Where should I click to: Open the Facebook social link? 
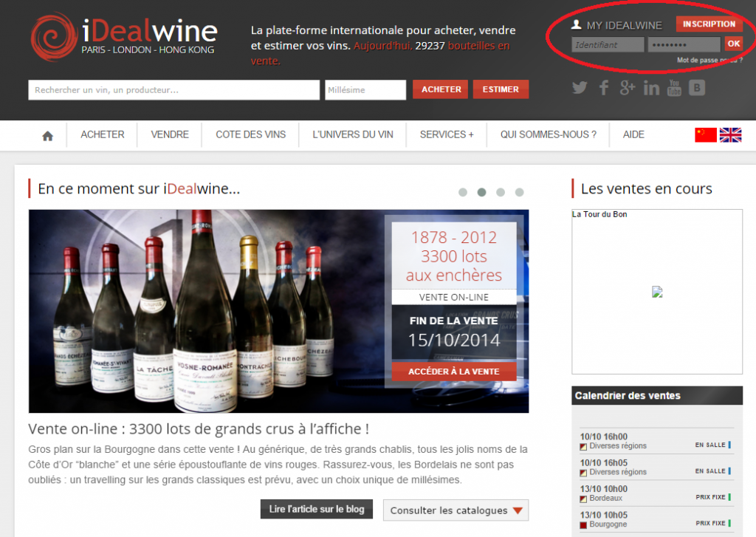(604, 88)
